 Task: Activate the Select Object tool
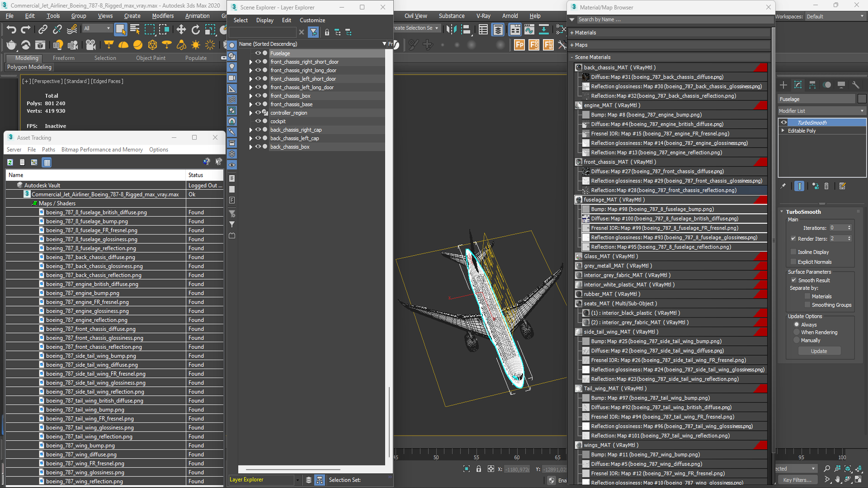[x=120, y=30]
